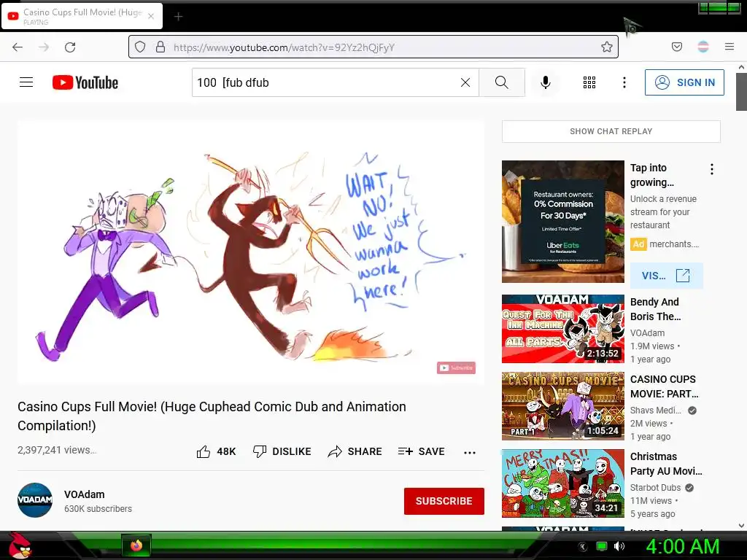Run search with magnifier button
Viewport: 747px width, 560px height.
502,82
